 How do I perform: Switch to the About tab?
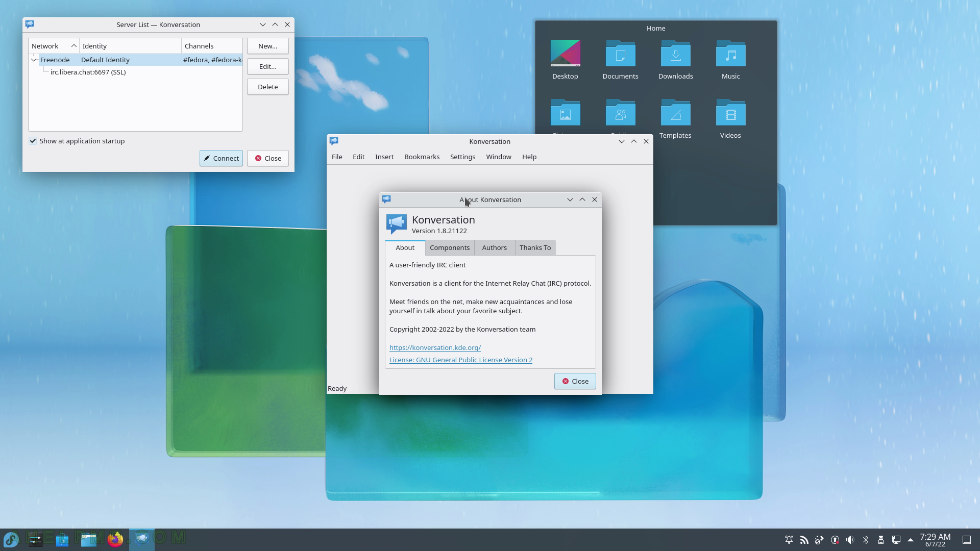pyautogui.click(x=405, y=247)
